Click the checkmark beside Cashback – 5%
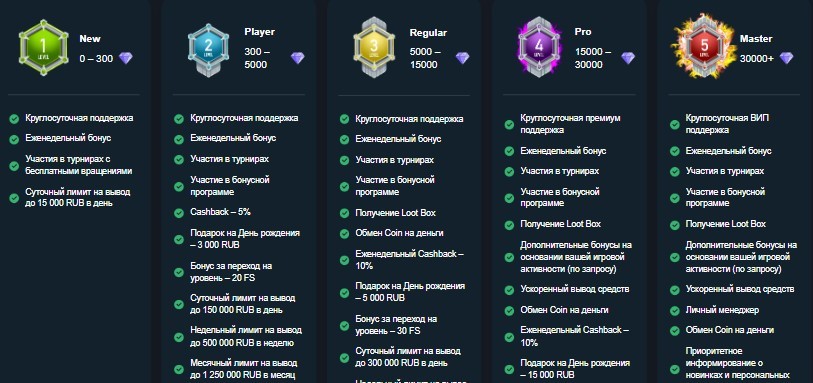 click(179, 212)
